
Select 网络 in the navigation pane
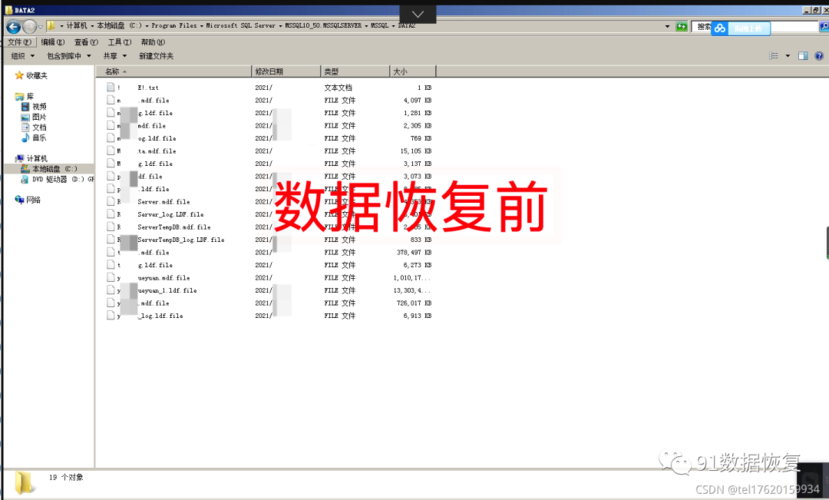coord(28,200)
